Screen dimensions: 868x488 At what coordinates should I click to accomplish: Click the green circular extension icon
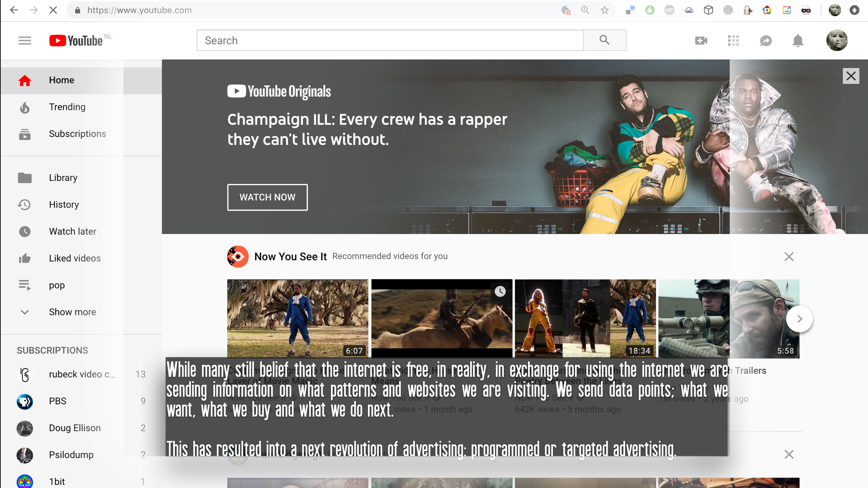[x=650, y=10]
